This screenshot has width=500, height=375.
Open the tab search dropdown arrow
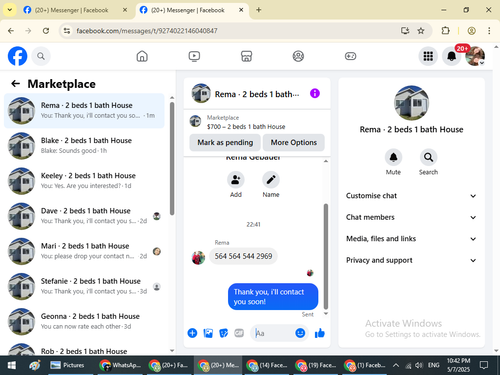[10, 10]
